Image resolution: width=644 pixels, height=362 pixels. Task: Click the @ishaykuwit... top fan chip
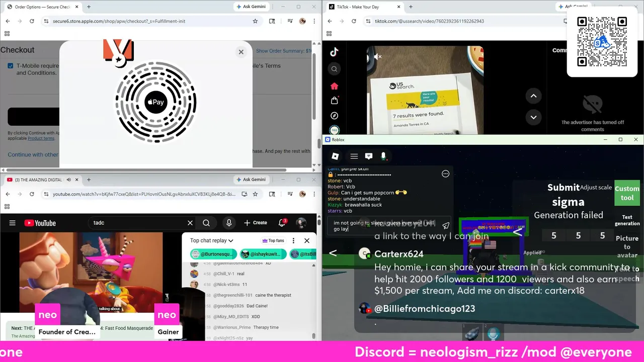coord(263,254)
